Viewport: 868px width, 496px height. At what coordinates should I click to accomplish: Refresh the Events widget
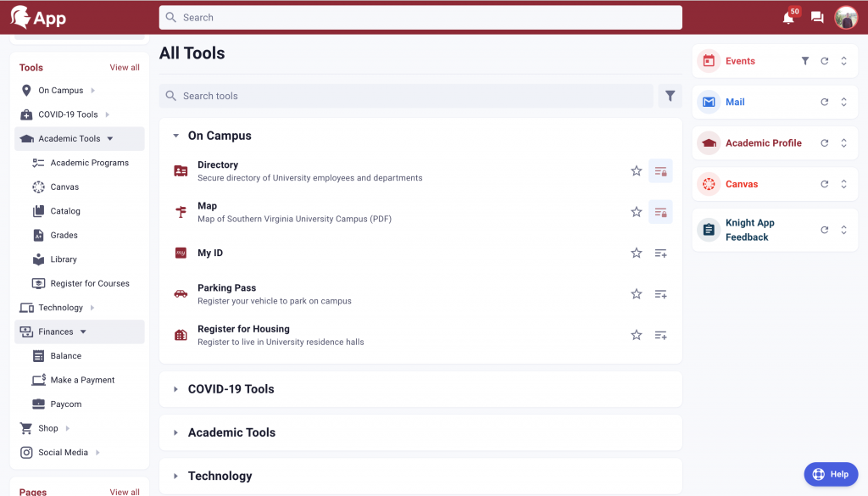pyautogui.click(x=824, y=61)
